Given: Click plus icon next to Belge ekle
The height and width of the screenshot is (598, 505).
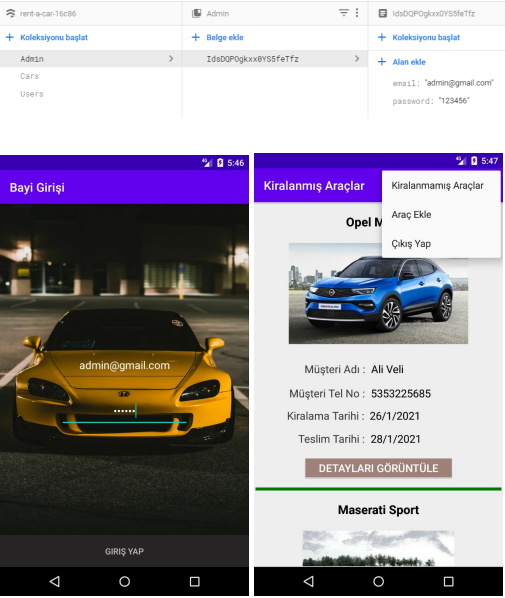Looking at the screenshot, I should point(196,37).
